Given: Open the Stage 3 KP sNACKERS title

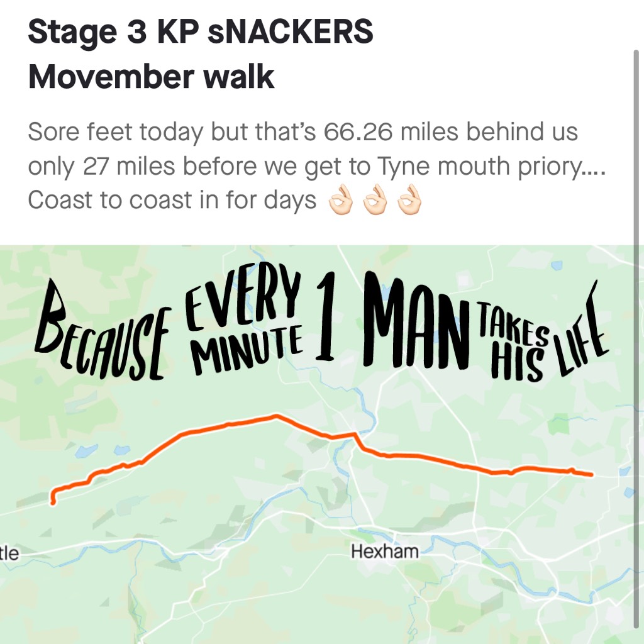Looking at the screenshot, I should pyautogui.click(x=201, y=32).
